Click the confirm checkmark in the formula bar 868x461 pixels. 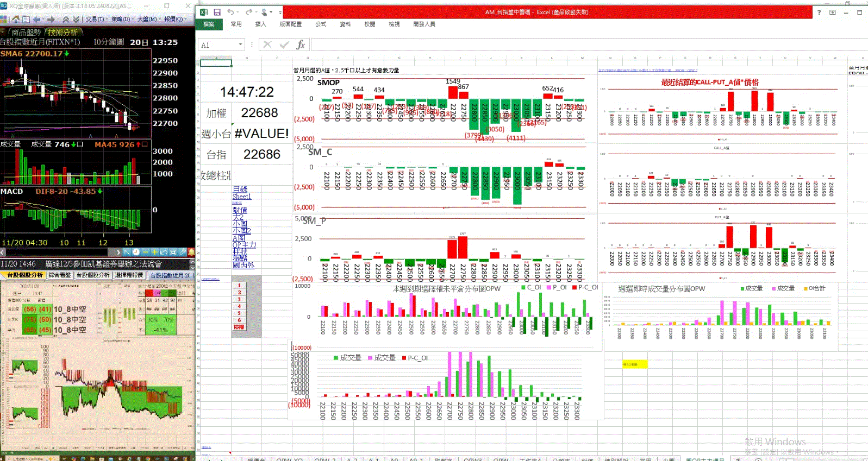[x=284, y=45]
